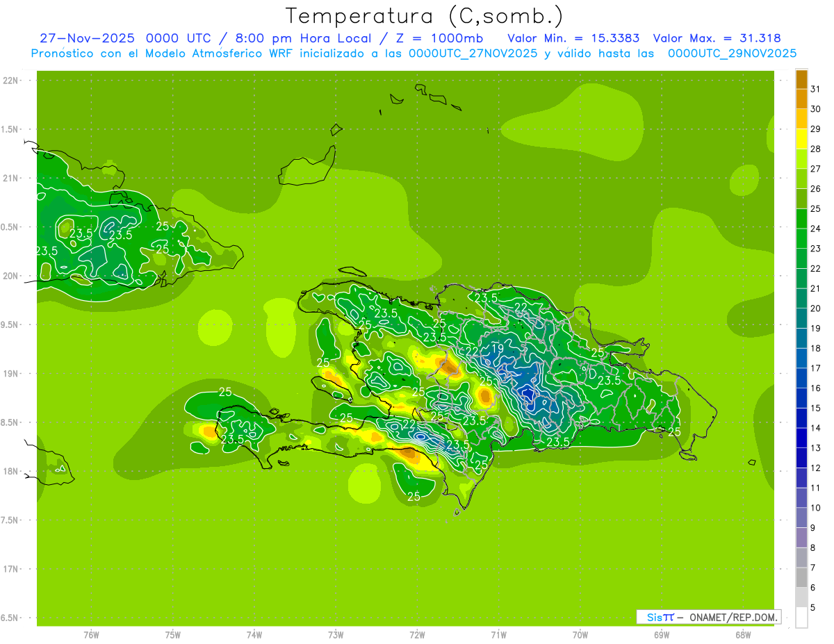Click the legend color band between 28 and 29
Screen dimensions: 834x644
coord(801,139)
